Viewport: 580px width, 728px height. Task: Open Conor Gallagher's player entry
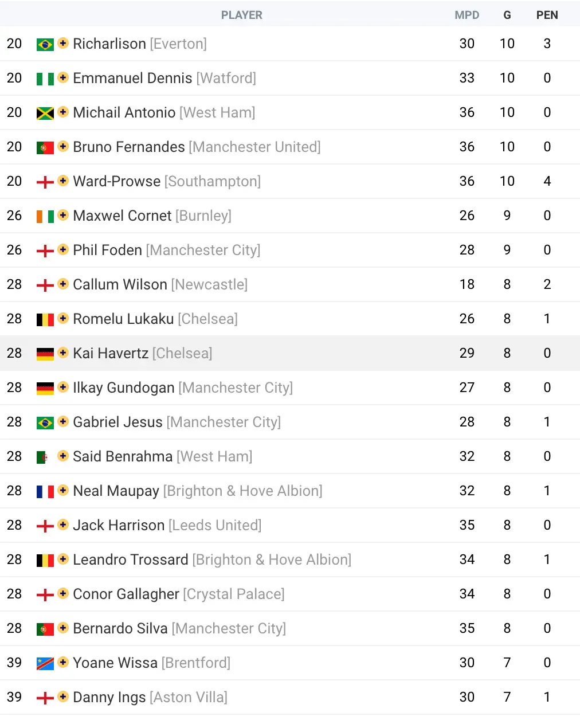(x=126, y=594)
